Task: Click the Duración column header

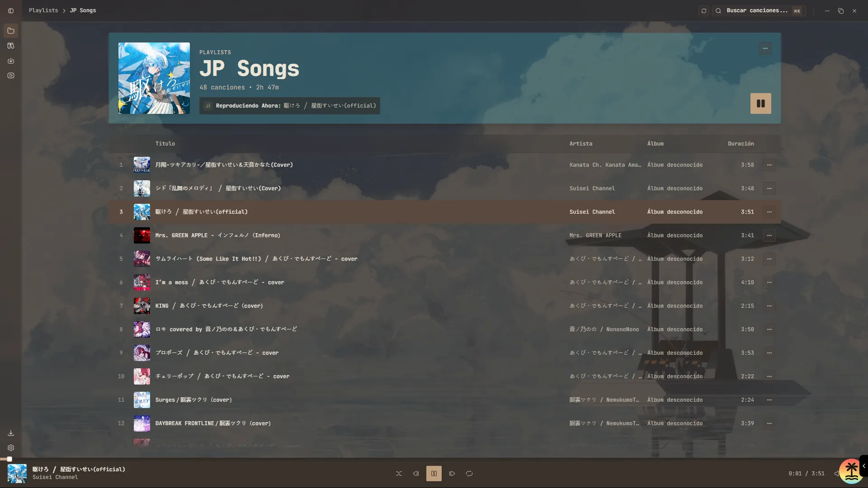Action: tap(741, 144)
